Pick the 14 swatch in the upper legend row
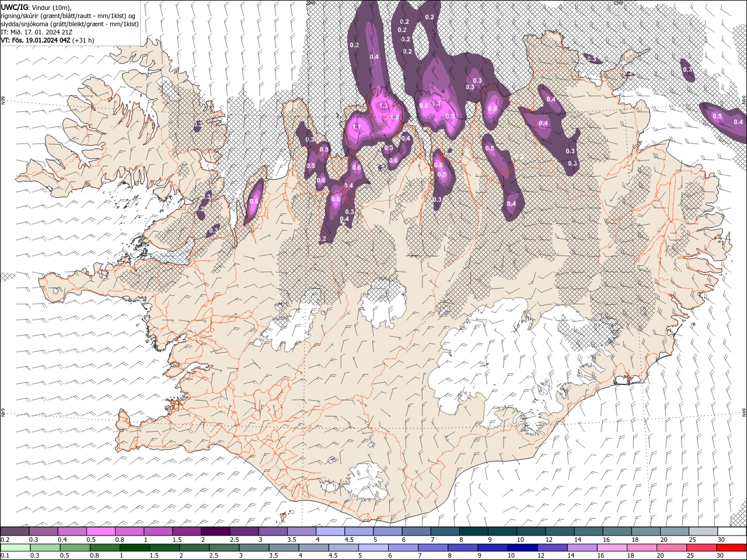 point(588,531)
